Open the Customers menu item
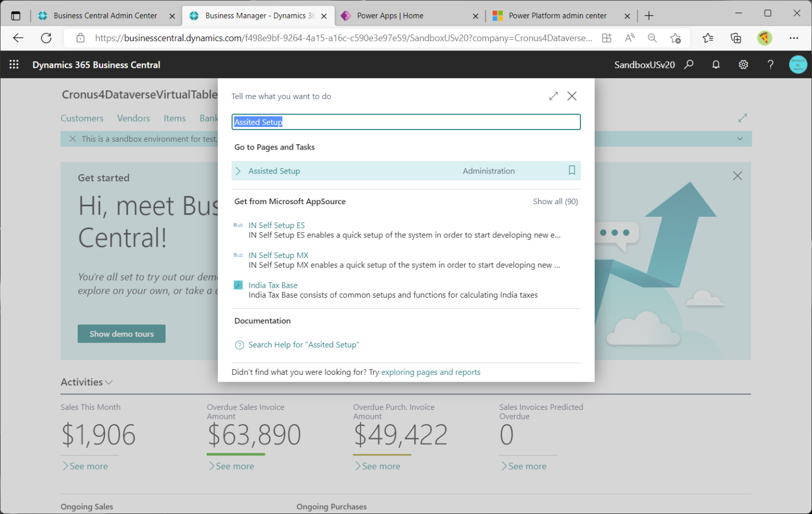 [82, 118]
